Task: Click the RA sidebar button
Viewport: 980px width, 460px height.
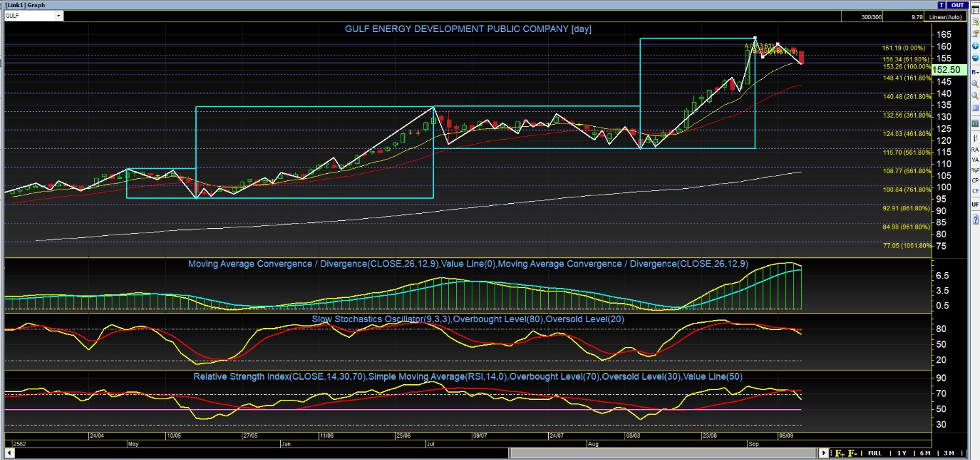Action: 975,150
